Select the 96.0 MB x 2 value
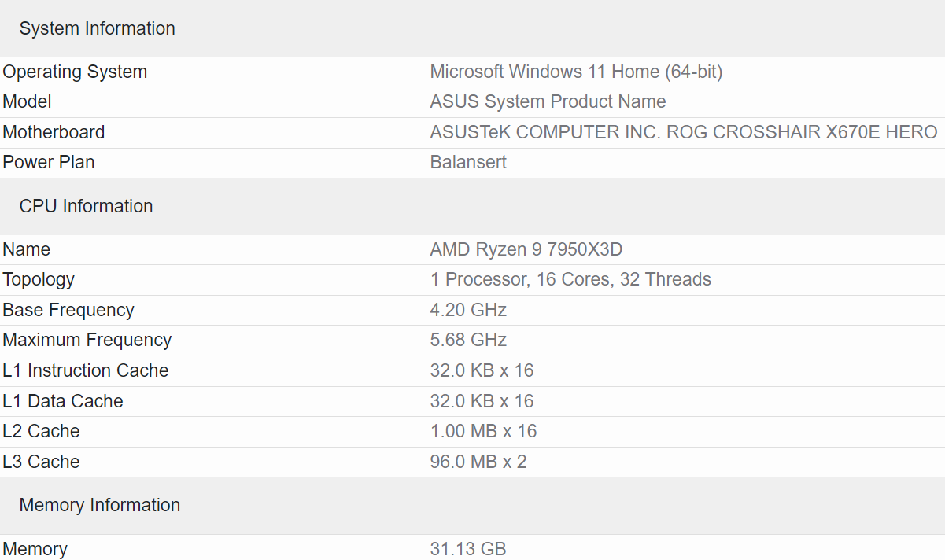 tap(478, 462)
